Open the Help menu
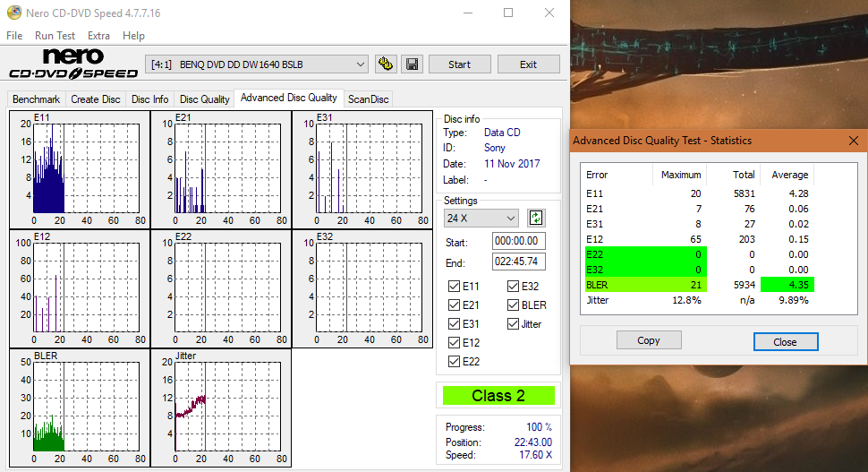The image size is (868, 472). coord(133,36)
